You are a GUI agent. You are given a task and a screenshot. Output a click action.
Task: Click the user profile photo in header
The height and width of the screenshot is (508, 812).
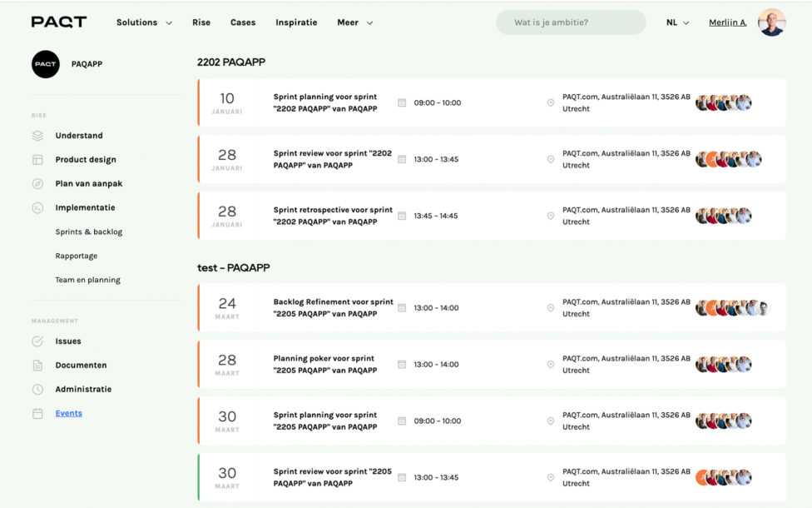pos(771,22)
